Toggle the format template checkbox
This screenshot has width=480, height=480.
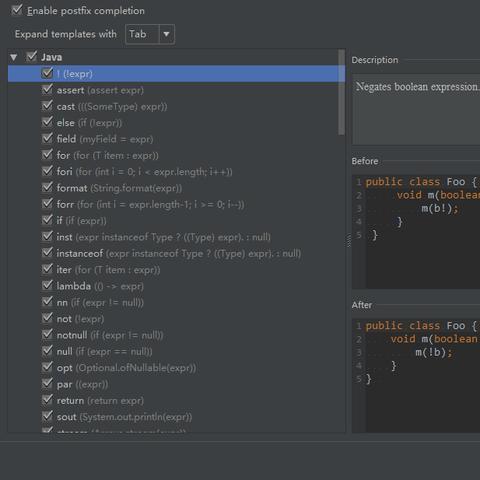[x=47, y=188]
